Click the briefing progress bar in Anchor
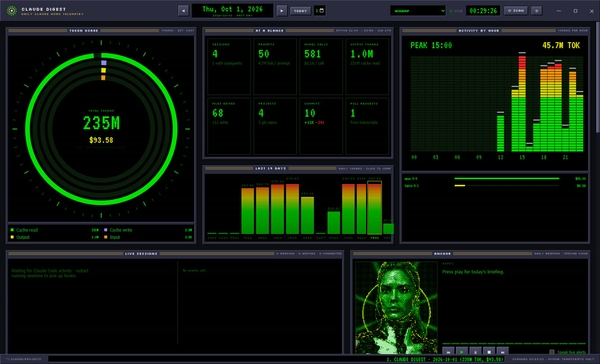Viewport: 600px width, 364px height. (514, 343)
